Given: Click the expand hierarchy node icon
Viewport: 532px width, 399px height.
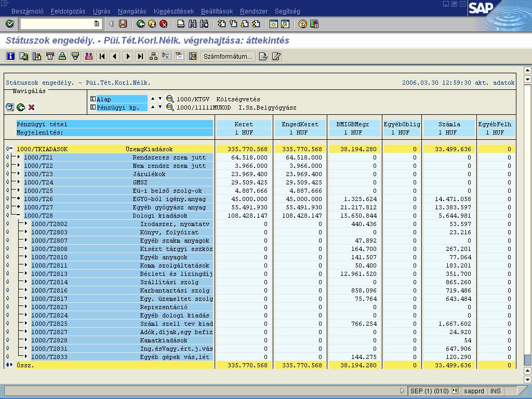Looking at the screenshot, I should [166, 56].
